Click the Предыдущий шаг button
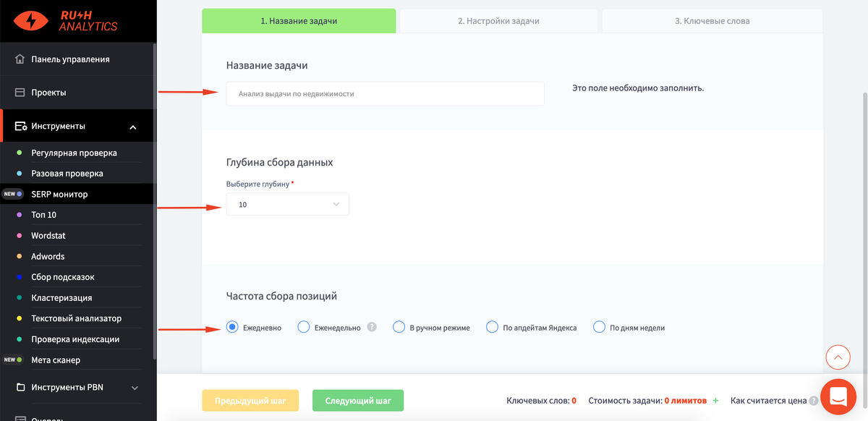 [x=250, y=401]
